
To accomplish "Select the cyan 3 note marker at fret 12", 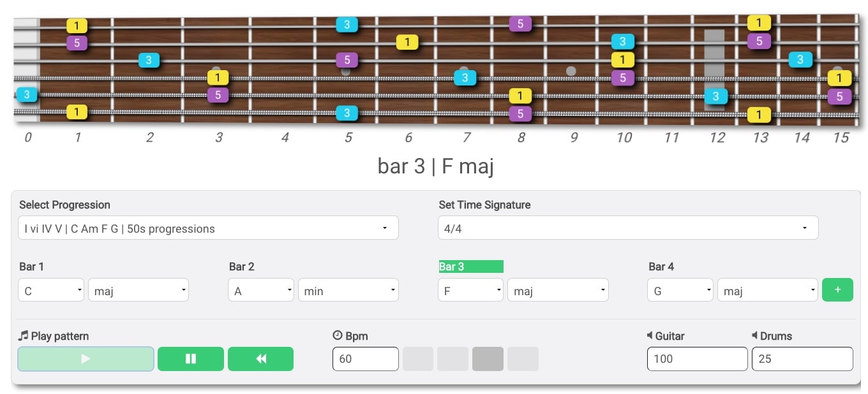I will [x=716, y=96].
